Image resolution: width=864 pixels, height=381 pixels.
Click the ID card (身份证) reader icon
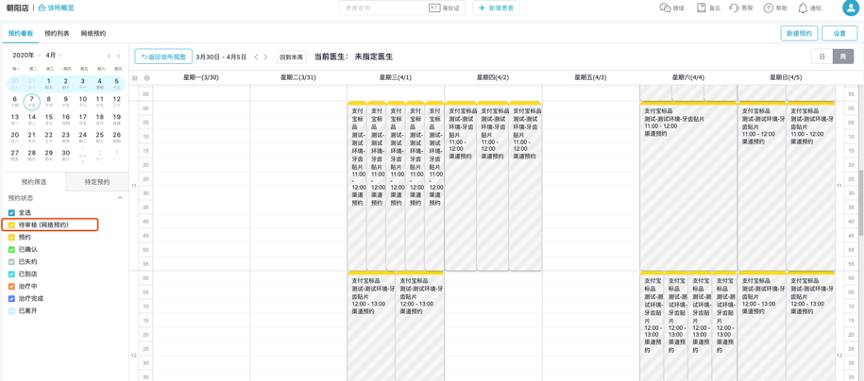[434, 8]
